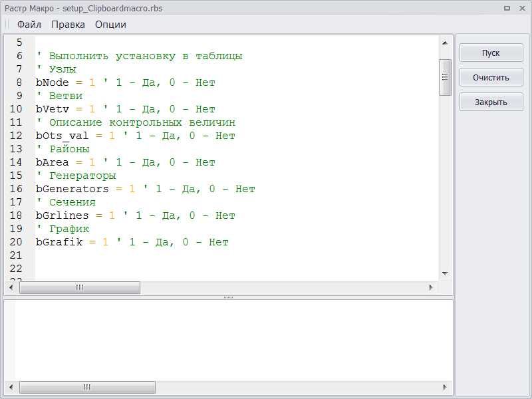Viewport: 532px width, 399px height.
Task: Click the line 'bGenerators = 1'
Action: pyautogui.click(x=145, y=189)
